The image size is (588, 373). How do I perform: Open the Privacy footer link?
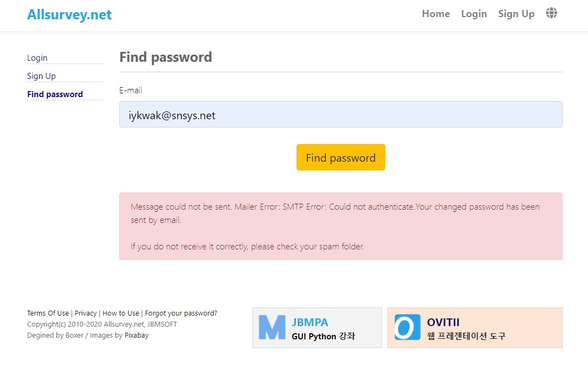[86, 313]
